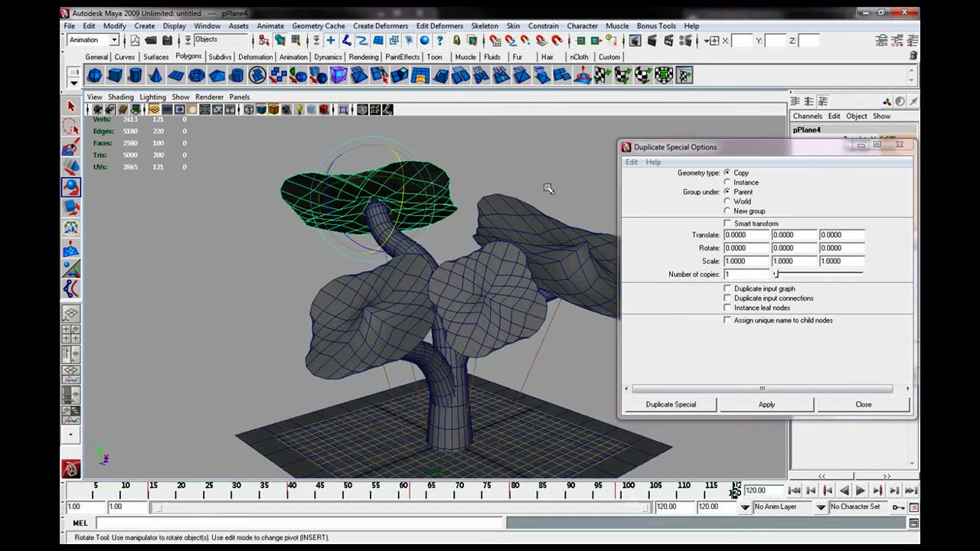Screen dimensions: 980x551
Task: Click the checkered UV Texture Editor shelf icon
Action: point(684,75)
